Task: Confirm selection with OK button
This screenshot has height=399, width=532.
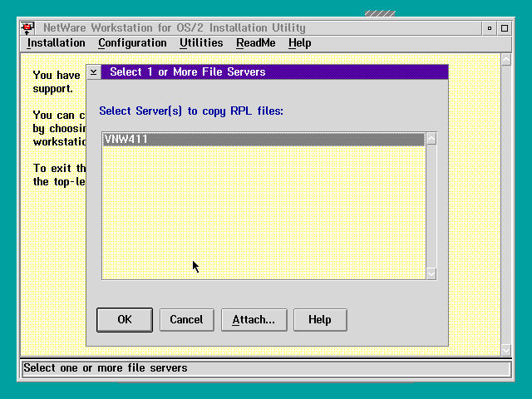Action: (125, 319)
